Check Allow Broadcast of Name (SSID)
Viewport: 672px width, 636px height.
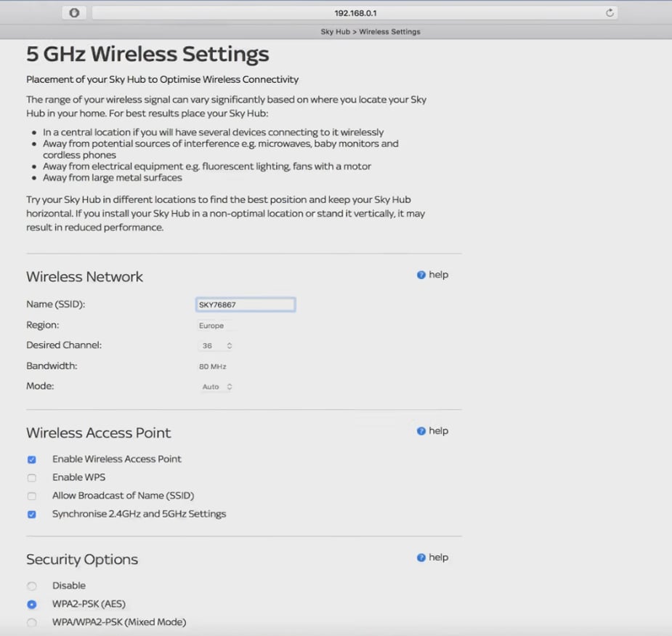click(x=32, y=496)
